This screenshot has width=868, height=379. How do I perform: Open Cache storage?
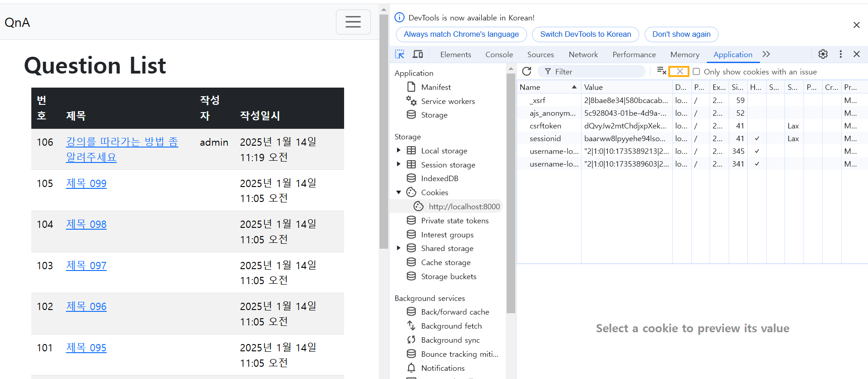445,262
